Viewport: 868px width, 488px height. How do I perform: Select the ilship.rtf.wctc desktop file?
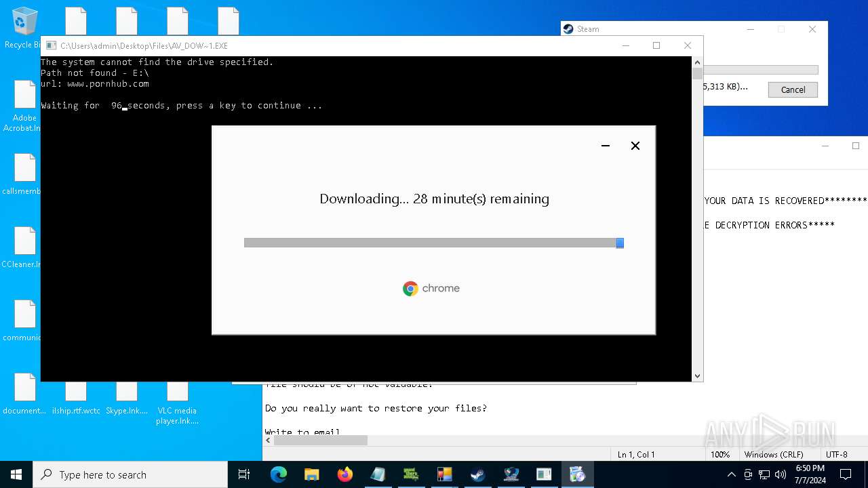click(x=76, y=399)
